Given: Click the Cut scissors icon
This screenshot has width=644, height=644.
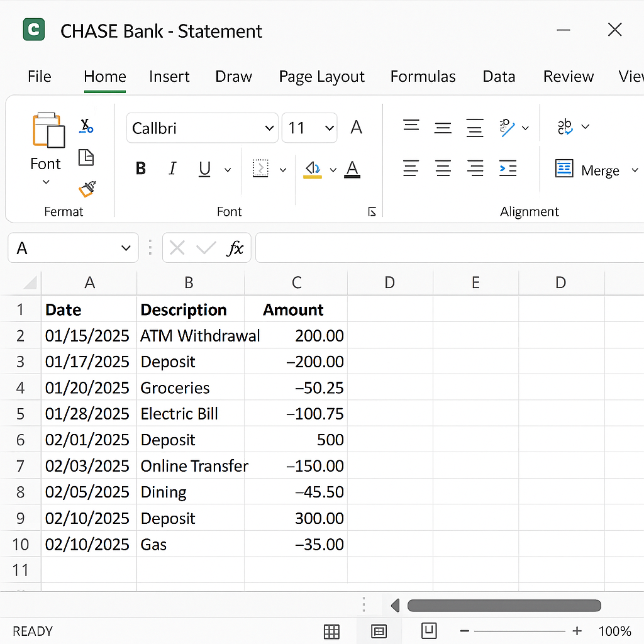Looking at the screenshot, I should tap(86, 126).
